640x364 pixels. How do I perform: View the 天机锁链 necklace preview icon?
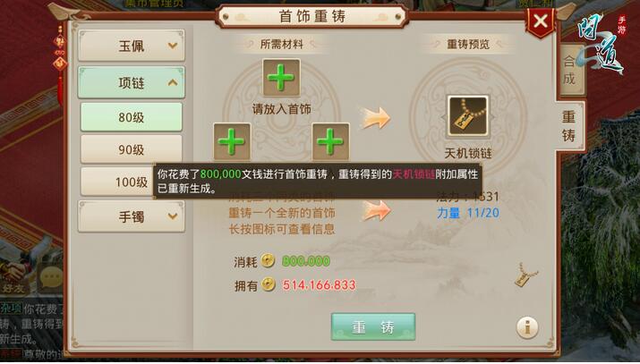468,116
